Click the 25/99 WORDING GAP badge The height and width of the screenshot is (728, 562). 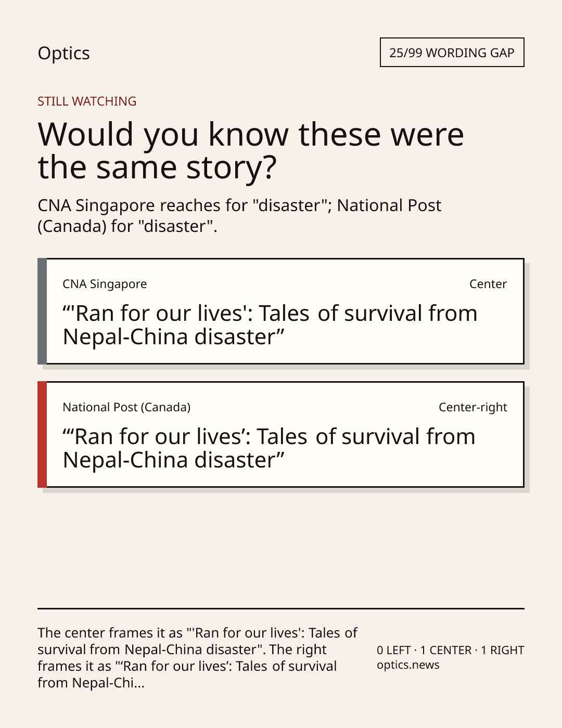click(x=452, y=53)
